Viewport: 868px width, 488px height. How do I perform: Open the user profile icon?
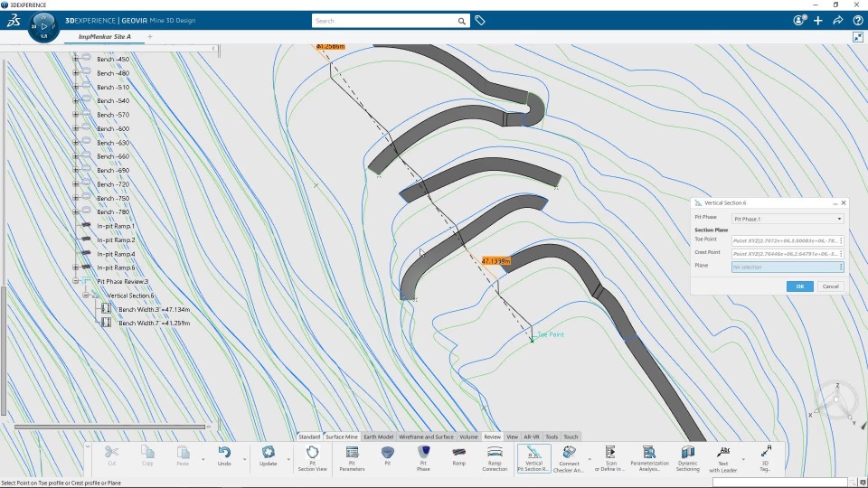(x=799, y=21)
